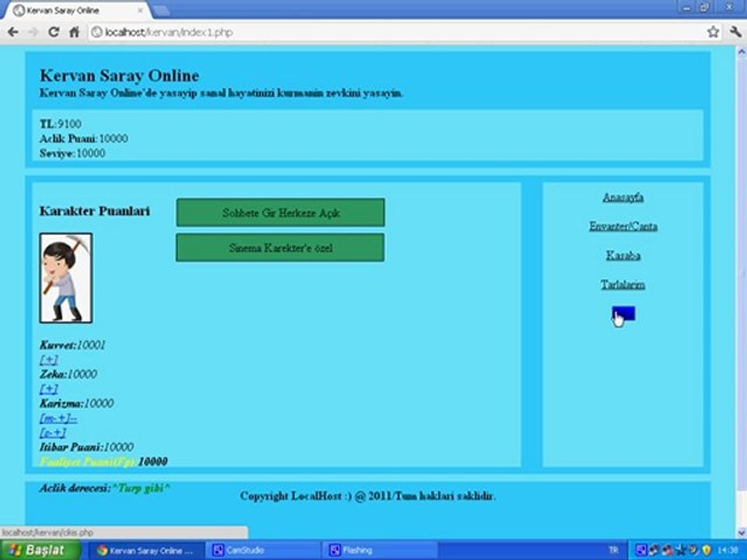The width and height of the screenshot is (747, 560).
Task: Click the Kuvvet:10001 stat text
Action: [72, 345]
